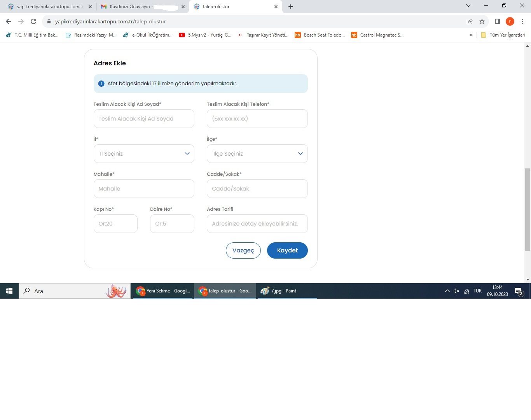Image resolution: width=531 pixels, height=420 pixels.
Task: Switch to the Kaydınızı Onaylayın Gmail tab
Action: click(x=140, y=7)
